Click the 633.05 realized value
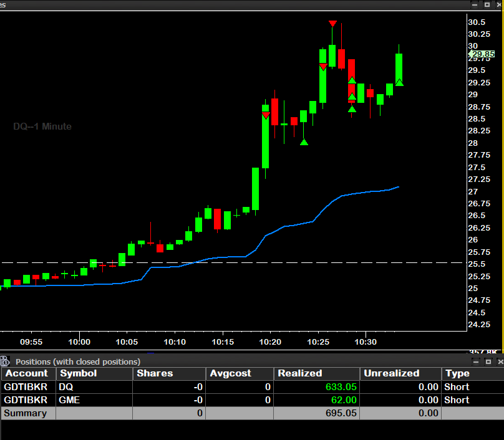Screen dimensions: 504x440 pyautogui.click(x=341, y=387)
